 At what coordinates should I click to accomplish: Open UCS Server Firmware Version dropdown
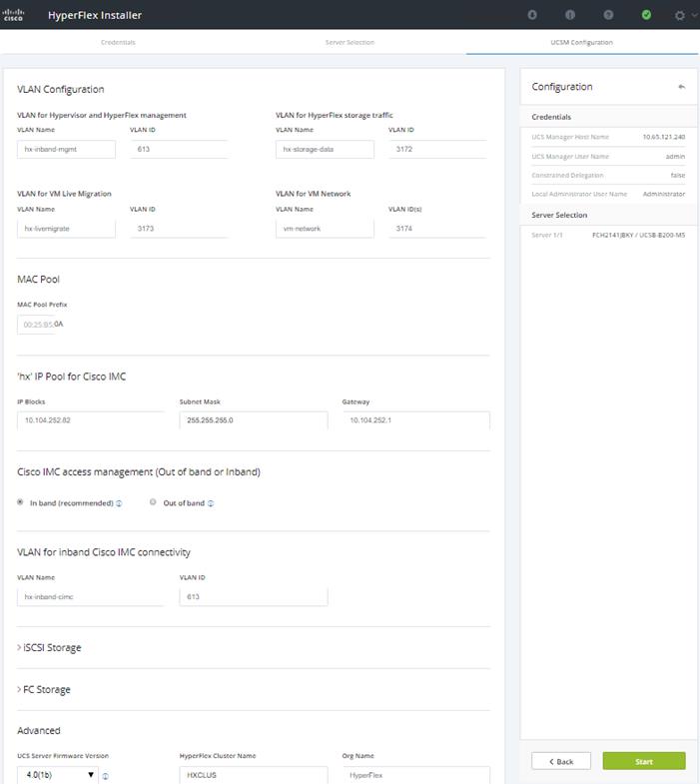[x=58, y=774]
